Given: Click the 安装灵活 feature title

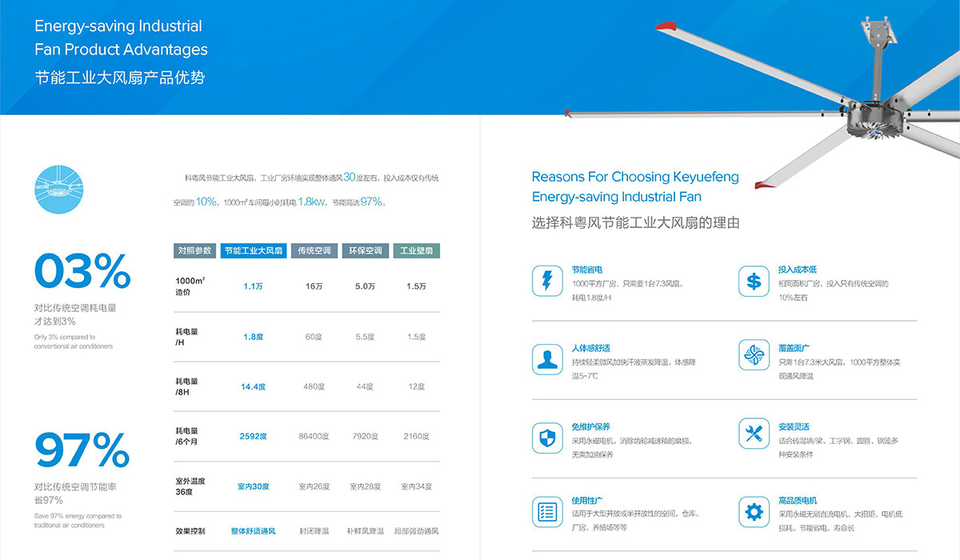Looking at the screenshot, I should (794, 426).
